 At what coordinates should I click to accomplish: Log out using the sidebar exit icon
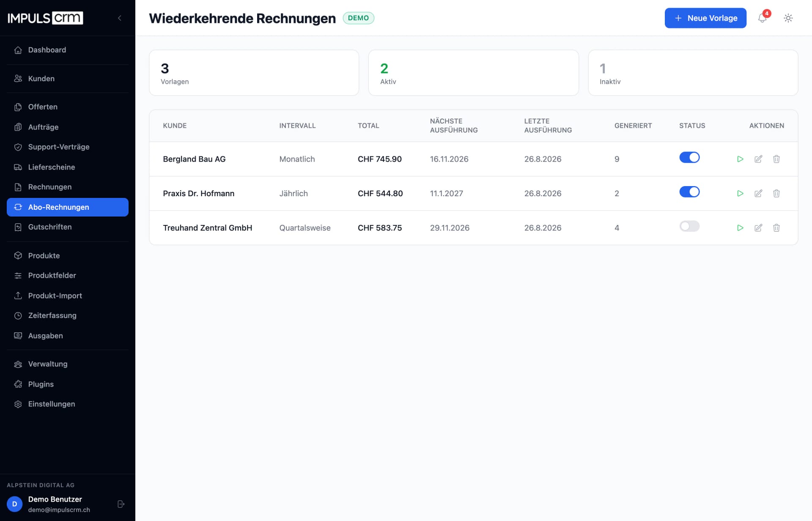(121, 504)
